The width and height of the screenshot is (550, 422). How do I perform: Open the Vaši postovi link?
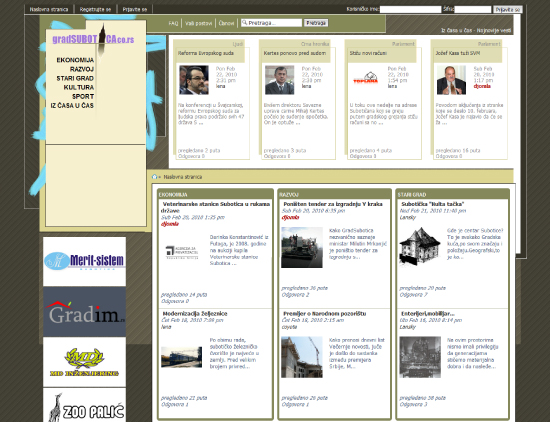(x=199, y=23)
